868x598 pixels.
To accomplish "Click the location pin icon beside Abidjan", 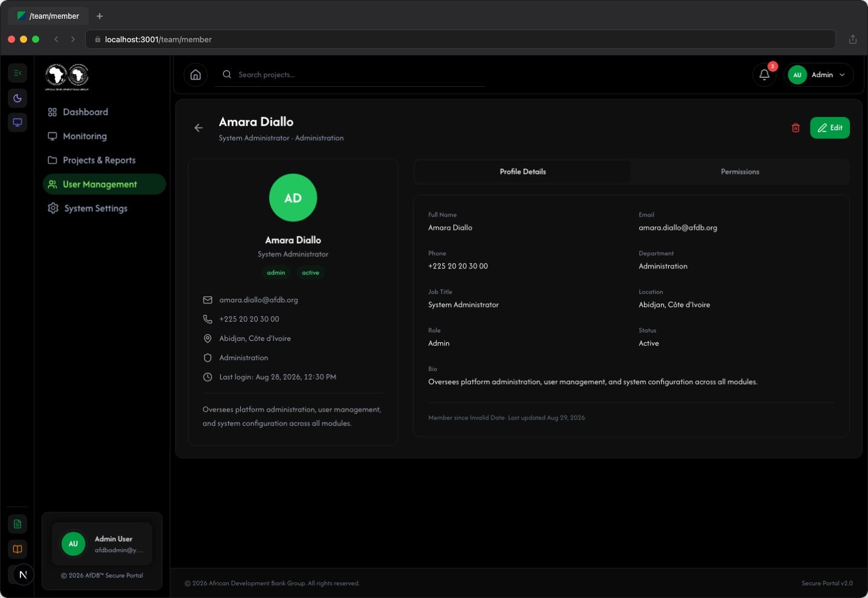I will (x=208, y=339).
